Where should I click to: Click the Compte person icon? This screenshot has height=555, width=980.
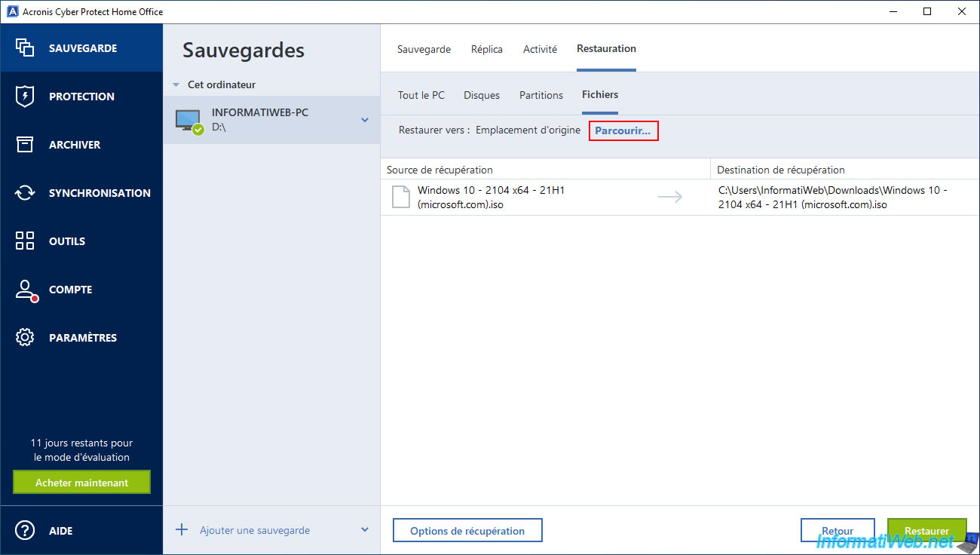click(26, 290)
